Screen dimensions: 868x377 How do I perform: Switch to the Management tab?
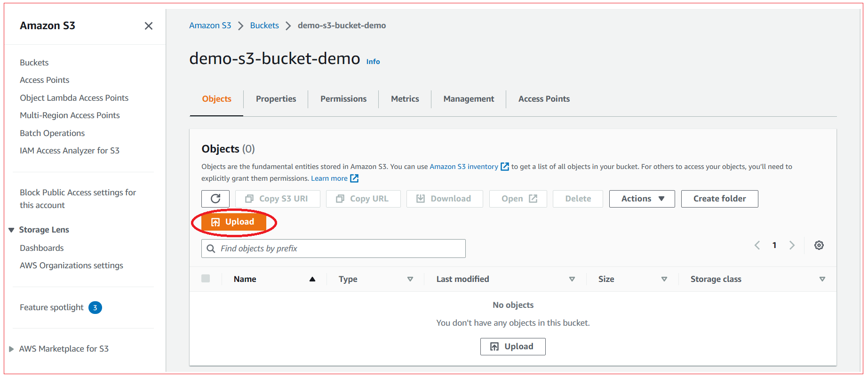(469, 99)
